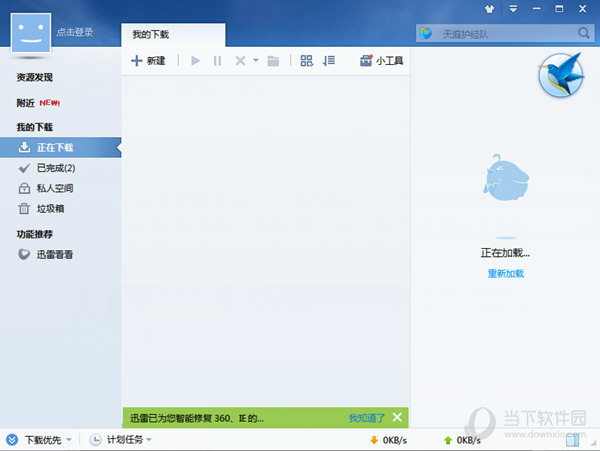The image size is (600, 451).
Task: Open the 小工具 toolbox
Action: 381,61
